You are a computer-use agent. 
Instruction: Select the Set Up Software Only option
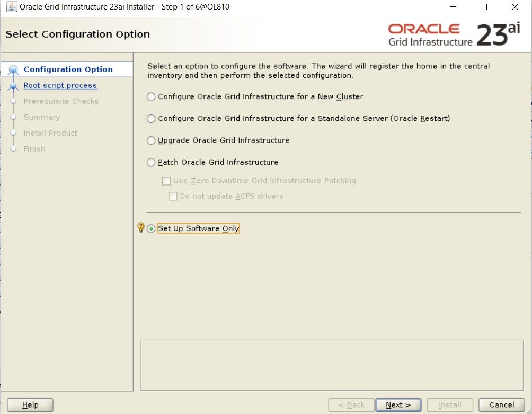(152, 228)
